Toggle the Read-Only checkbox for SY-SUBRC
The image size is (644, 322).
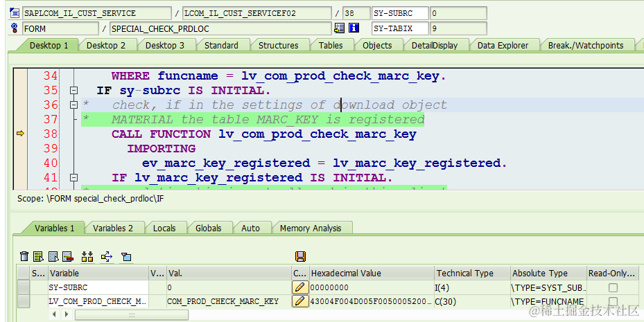click(x=613, y=287)
